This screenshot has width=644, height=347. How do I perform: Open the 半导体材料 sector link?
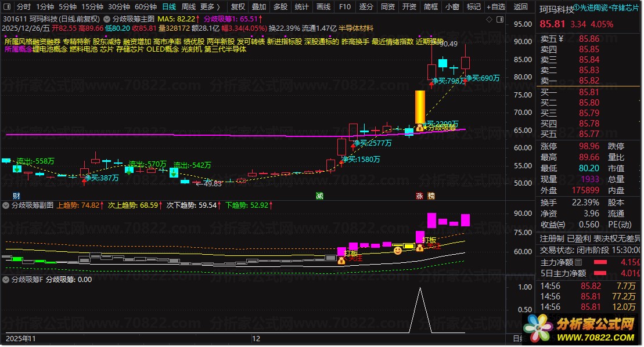[355, 28]
